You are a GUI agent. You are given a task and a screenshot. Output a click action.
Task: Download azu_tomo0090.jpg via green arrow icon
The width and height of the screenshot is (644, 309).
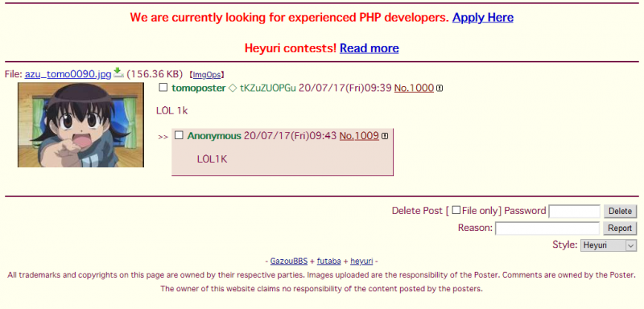[118, 72]
